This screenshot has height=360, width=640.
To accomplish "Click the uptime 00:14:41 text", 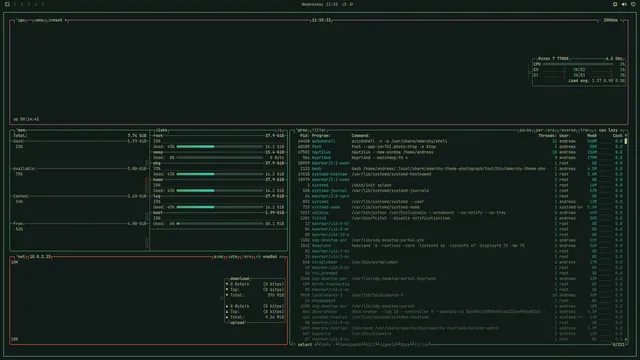I will tap(26, 119).
